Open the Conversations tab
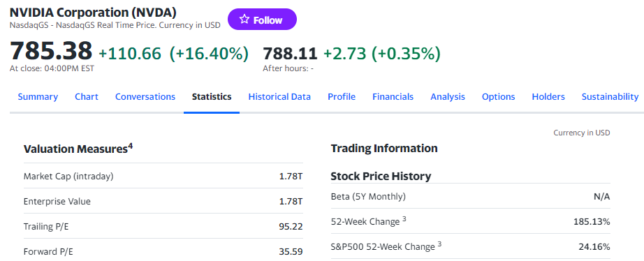The image size is (644, 261). pyautogui.click(x=145, y=97)
